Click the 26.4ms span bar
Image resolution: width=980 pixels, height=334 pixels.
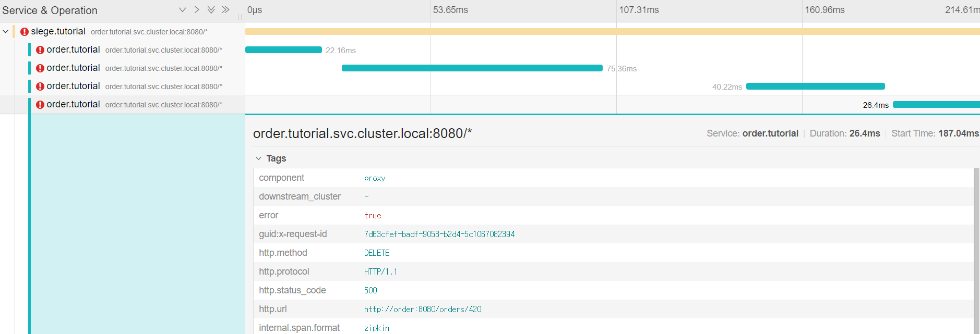[x=936, y=105]
